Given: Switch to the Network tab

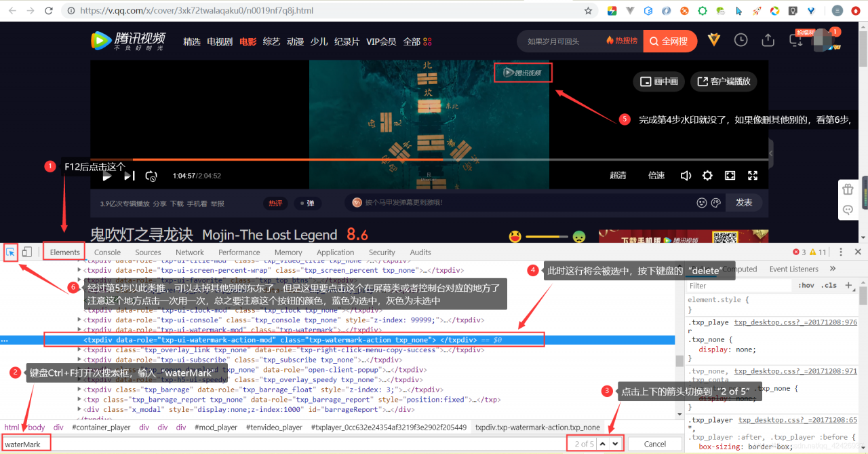Looking at the screenshot, I should [190, 252].
